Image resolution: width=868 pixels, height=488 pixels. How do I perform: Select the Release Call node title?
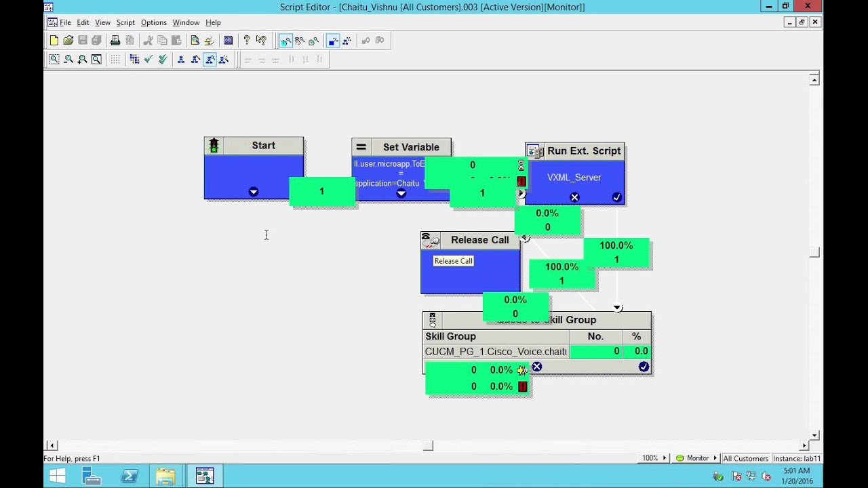[479, 240]
